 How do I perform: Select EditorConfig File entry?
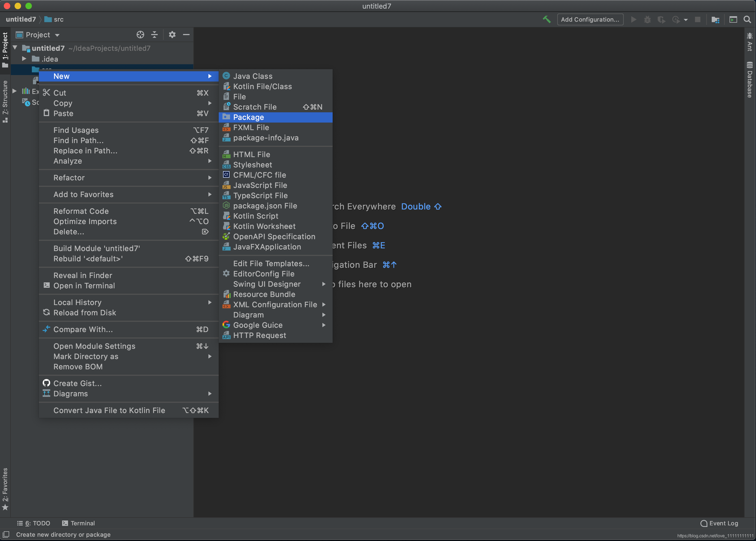pos(275,274)
